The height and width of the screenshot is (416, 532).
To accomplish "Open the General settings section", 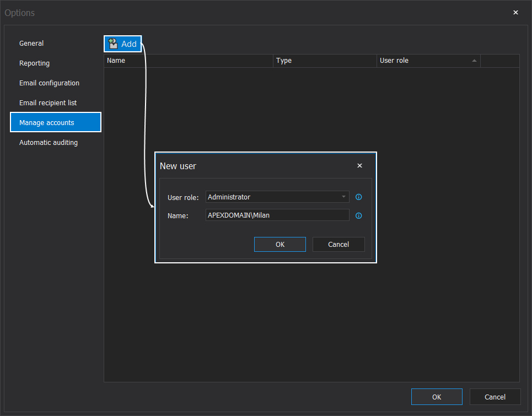I will [x=31, y=44].
